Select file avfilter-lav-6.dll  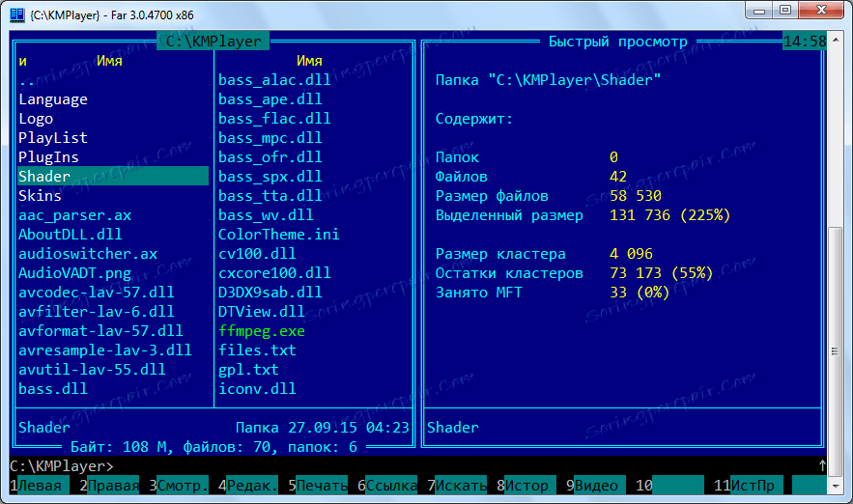[x=97, y=312]
